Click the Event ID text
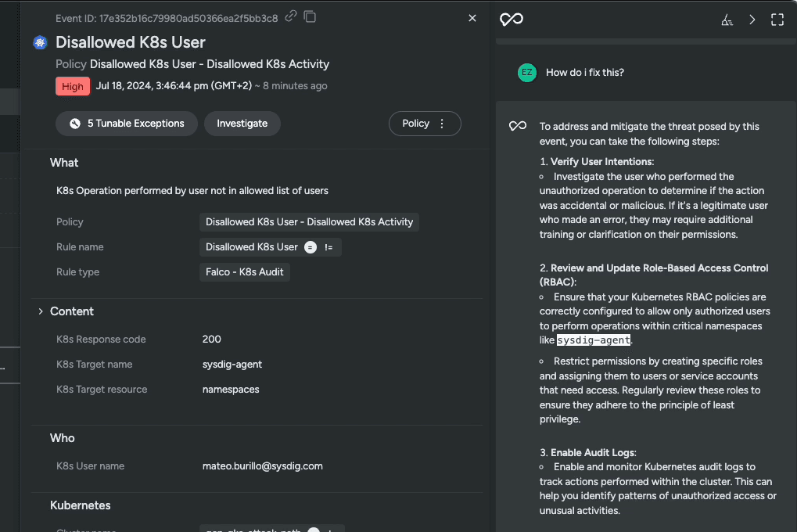Screen dimensions: 797x532 click(x=167, y=18)
